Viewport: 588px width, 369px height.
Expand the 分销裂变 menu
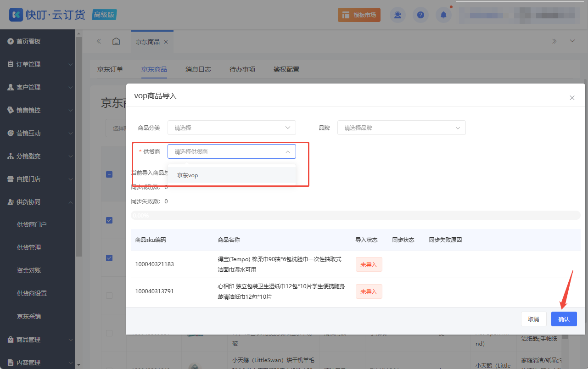coord(71,157)
